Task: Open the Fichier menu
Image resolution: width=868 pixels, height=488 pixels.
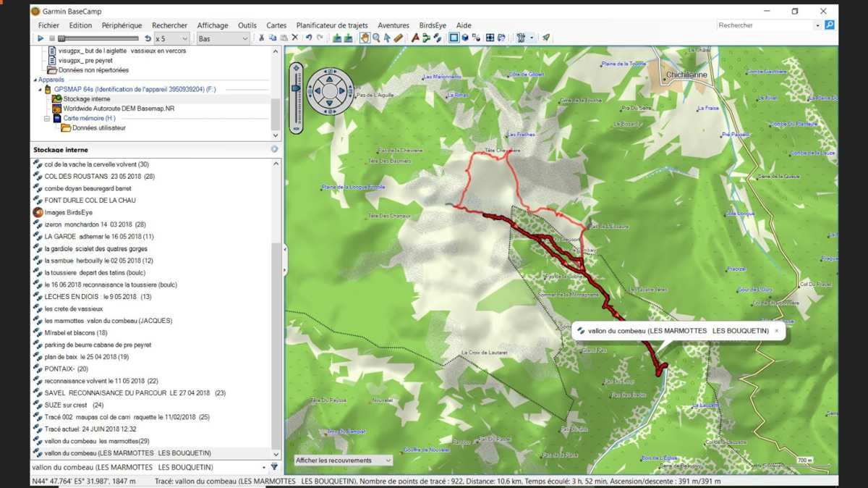Action: (49, 25)
